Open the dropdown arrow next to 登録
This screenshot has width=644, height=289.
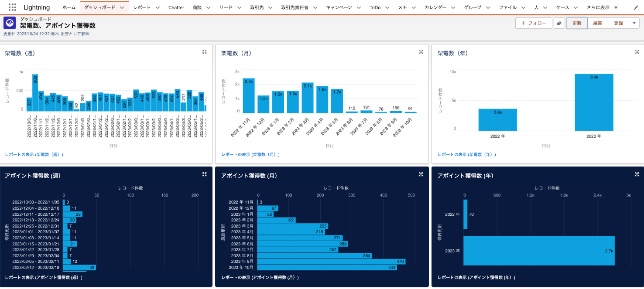[x=634, y=23]
